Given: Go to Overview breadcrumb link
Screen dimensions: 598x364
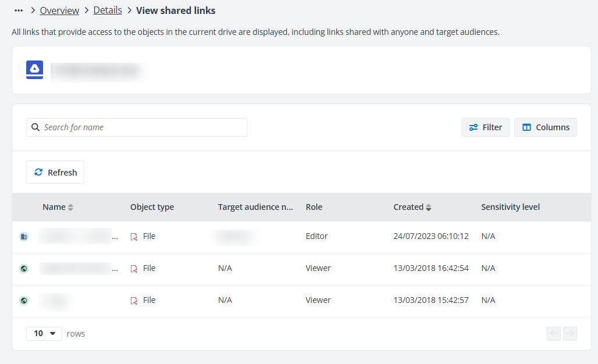Looking at the screenshot, I should pyautogui.click(x=59, y=10).
